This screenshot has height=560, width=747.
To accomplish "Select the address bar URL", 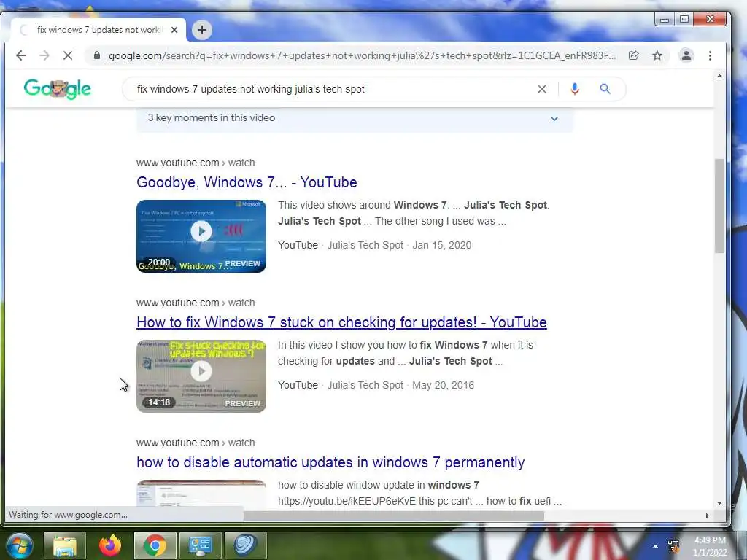I will (362, 55).
